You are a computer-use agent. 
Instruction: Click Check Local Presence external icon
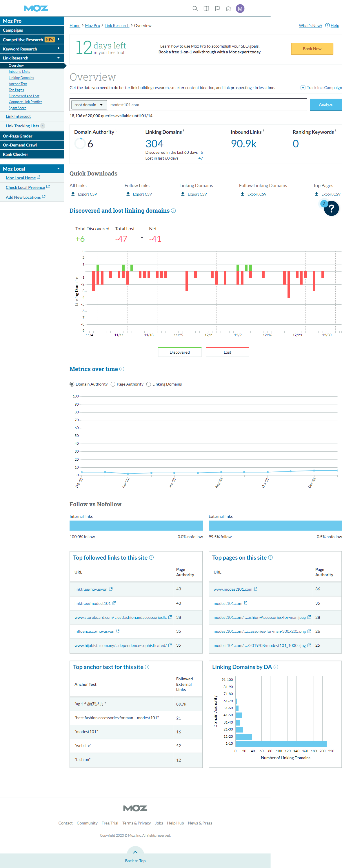[48, 187]
